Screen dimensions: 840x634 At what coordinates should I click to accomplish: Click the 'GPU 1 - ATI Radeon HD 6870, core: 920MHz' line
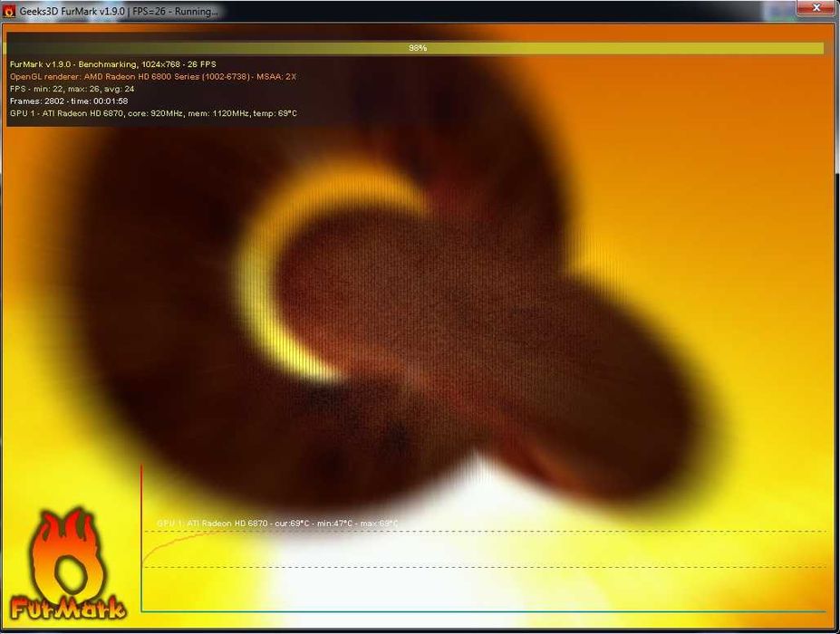click(153, 113)
